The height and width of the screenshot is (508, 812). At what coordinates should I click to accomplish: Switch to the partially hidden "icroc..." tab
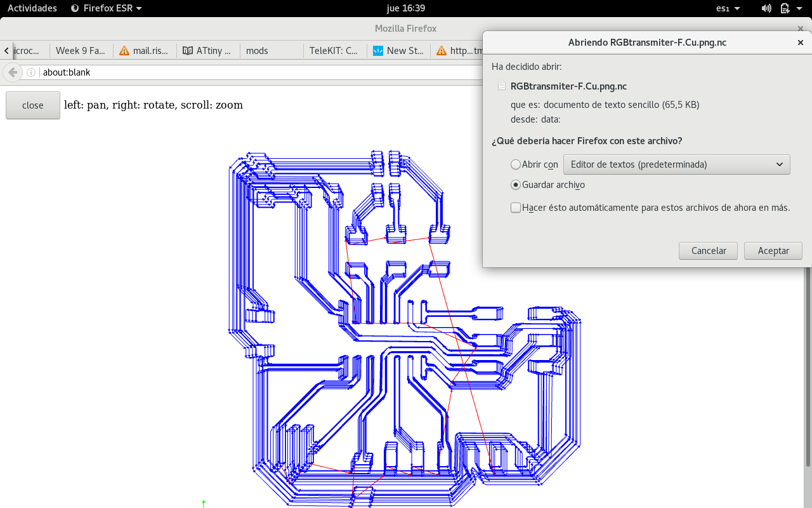29,51
